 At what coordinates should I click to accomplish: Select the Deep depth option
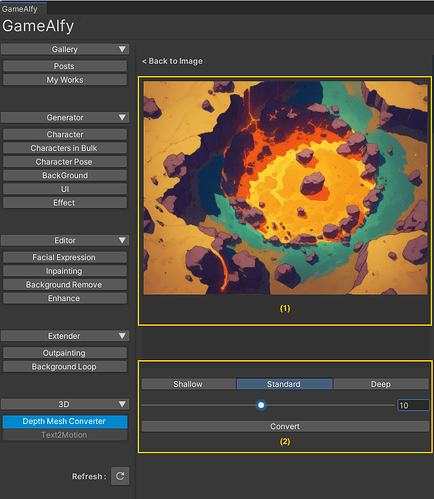coord(381,384)
